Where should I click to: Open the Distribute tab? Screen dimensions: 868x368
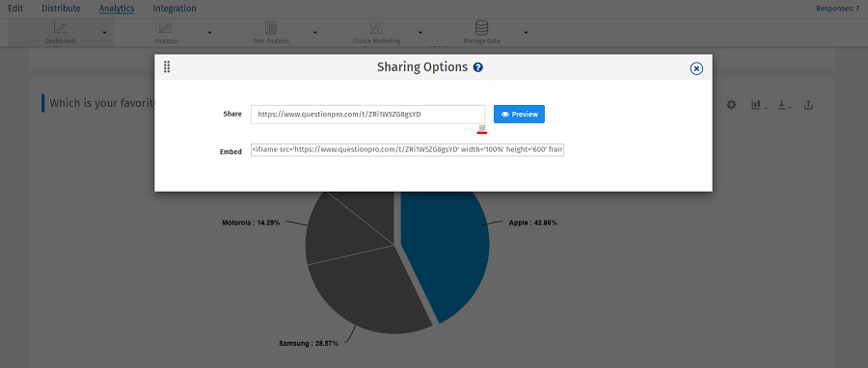(x=61, y=9)
